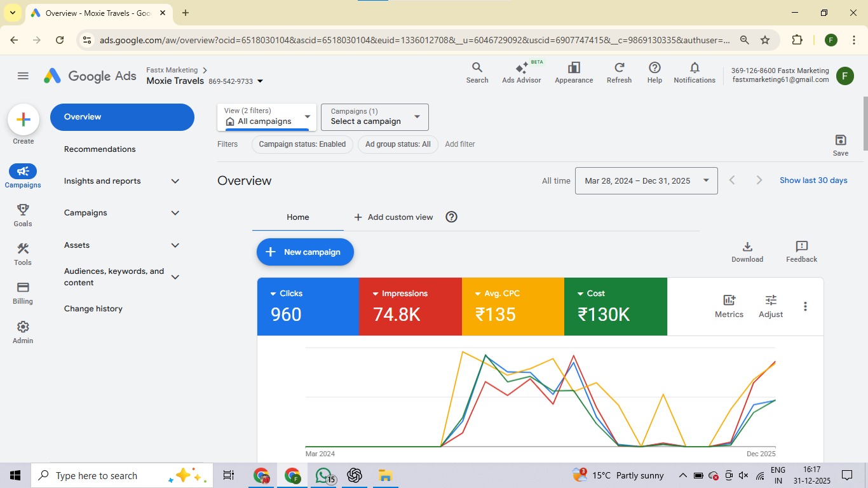
Task: Toggle the Impressions metric card
Action: click(410, 306)
